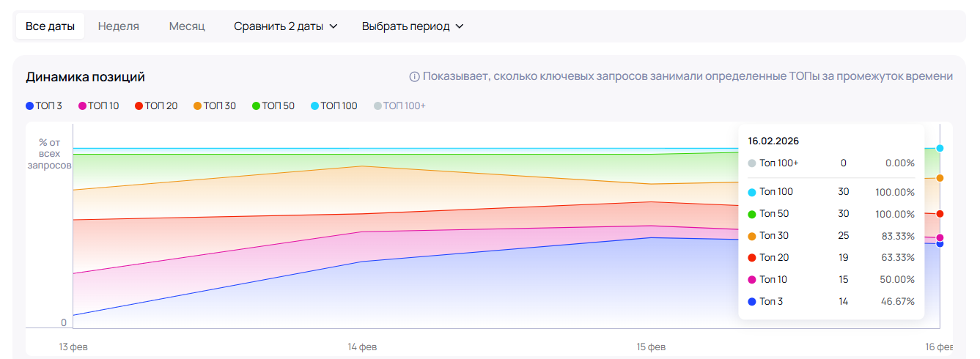
Task: Toggle the ТОП 10 legend series
Action: (98, 106)
